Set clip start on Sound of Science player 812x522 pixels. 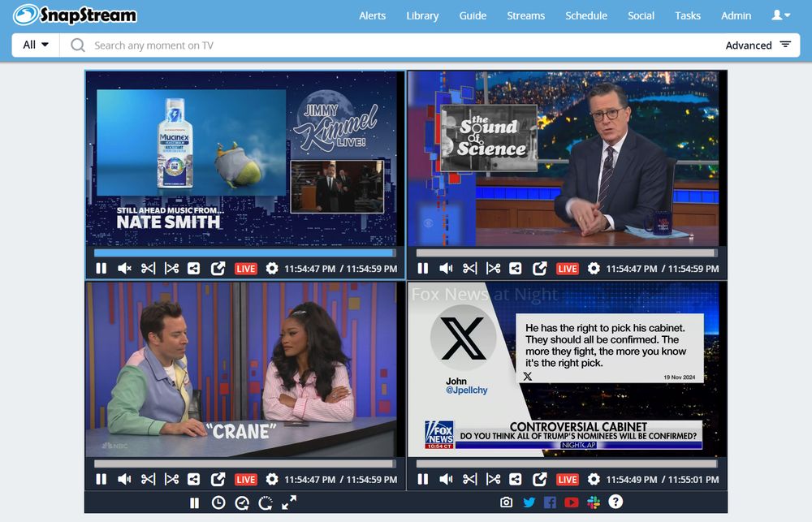pyautogui.click(x=469, y=268)
